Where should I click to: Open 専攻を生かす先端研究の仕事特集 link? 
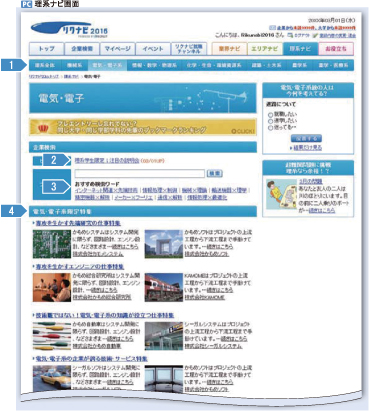click(x=78, y=223)
